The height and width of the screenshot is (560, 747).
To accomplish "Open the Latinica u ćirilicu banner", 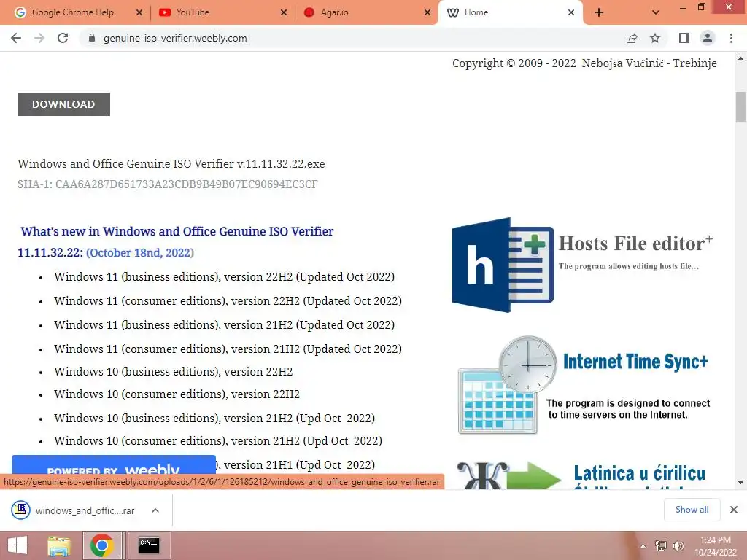I will [x=583, y=475].
